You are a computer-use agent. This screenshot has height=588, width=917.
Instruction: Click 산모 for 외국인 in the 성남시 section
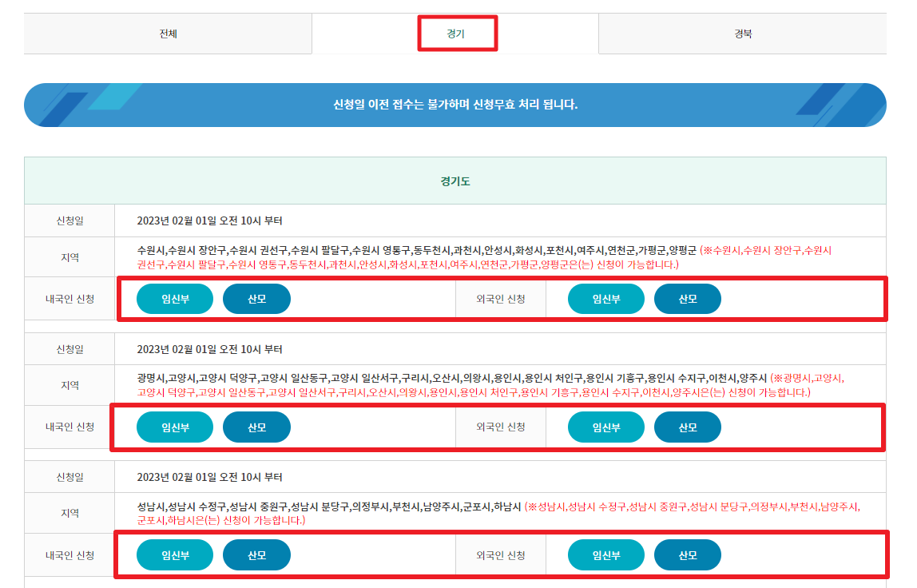(x=688, y=554)
